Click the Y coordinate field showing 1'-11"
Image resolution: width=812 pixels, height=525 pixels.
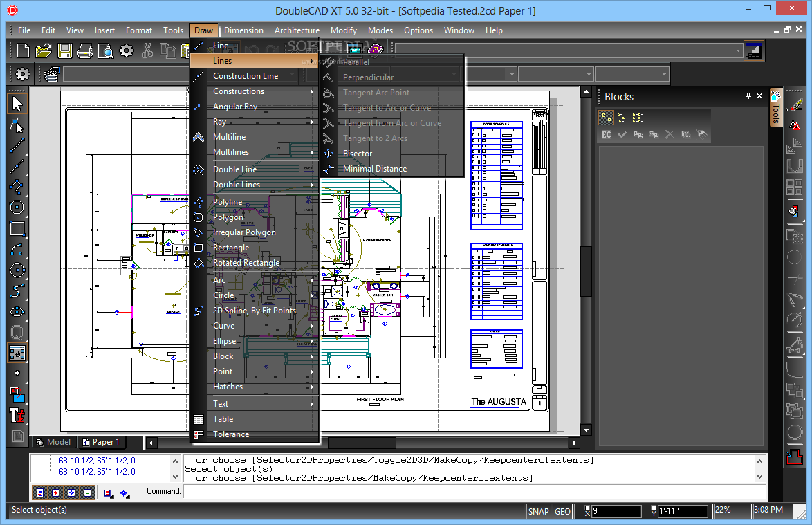pyautogui.click(x=683, y=512)
